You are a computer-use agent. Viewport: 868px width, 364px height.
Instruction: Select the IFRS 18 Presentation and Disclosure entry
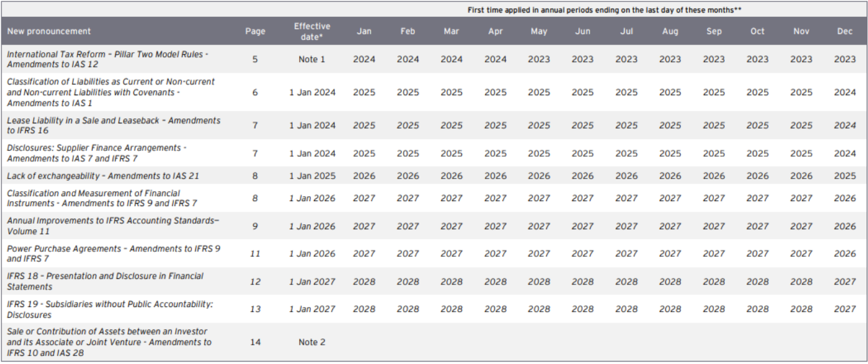(105, 281)
